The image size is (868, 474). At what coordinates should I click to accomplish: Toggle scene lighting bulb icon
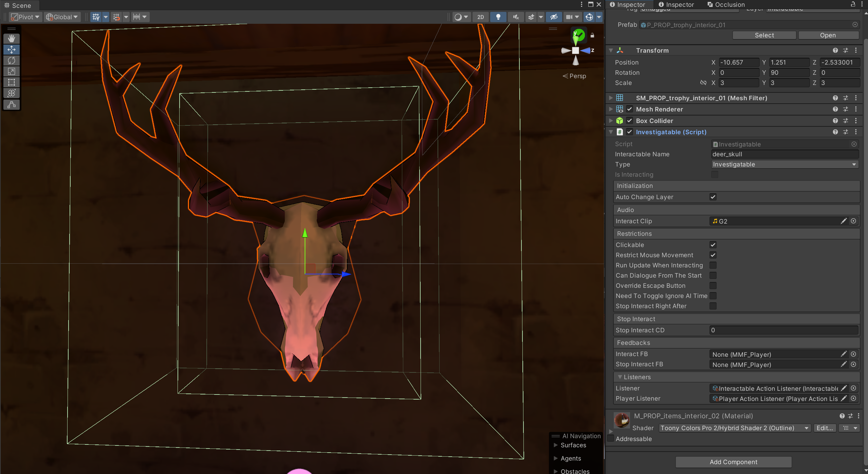coord(498,17)
